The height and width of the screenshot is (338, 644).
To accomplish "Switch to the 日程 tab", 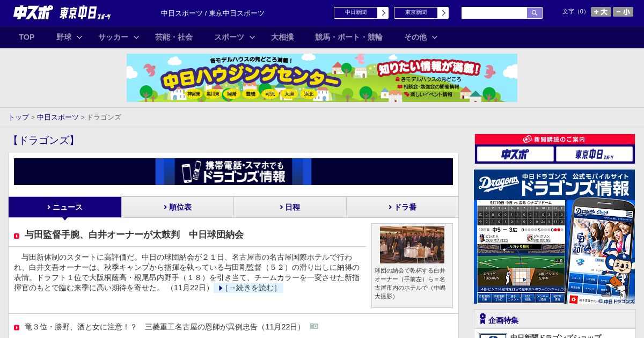I will pyautogui.click(x=290, y=207).
